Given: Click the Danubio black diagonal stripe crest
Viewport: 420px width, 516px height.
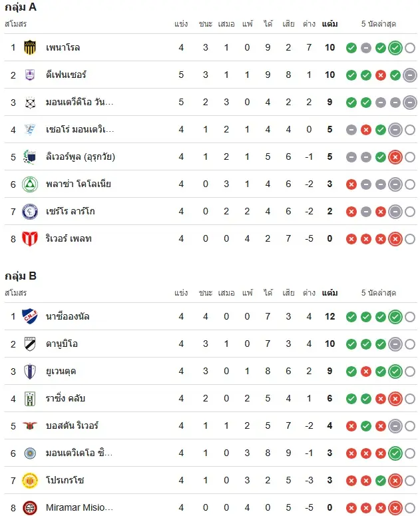Looking at the screenshot, I should 30,344.
